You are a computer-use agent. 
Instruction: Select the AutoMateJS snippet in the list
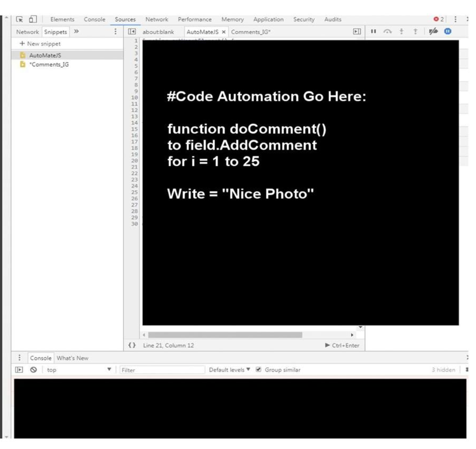pyautogui.click(x=67, y=55)
